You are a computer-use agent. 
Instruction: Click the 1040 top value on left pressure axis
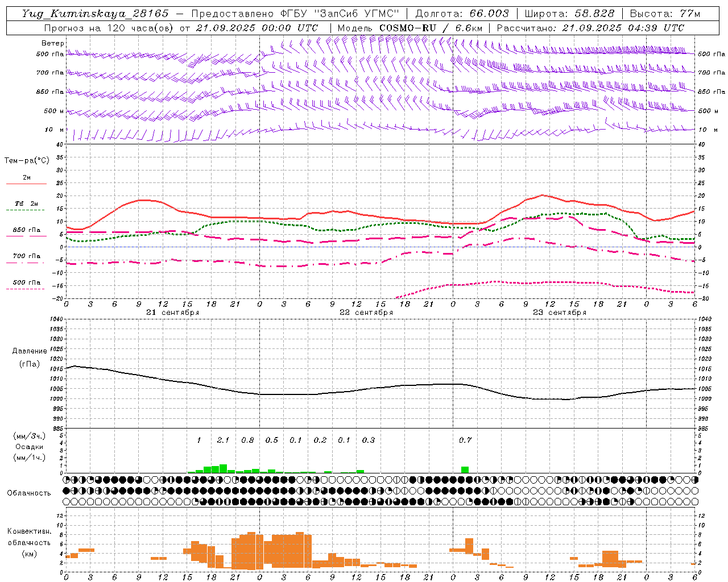click(56, 319)
